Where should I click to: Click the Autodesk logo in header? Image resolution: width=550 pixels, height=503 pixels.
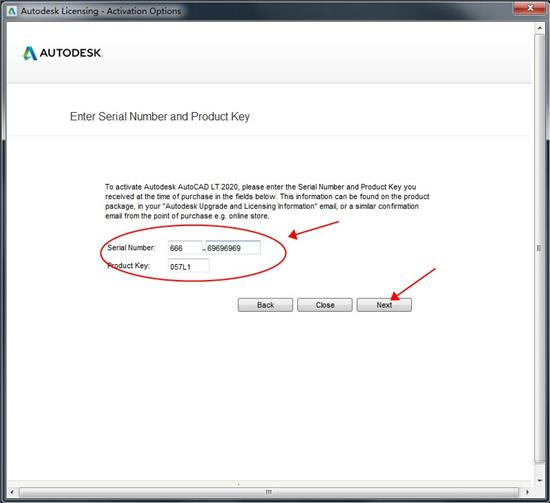click(63, 53)
